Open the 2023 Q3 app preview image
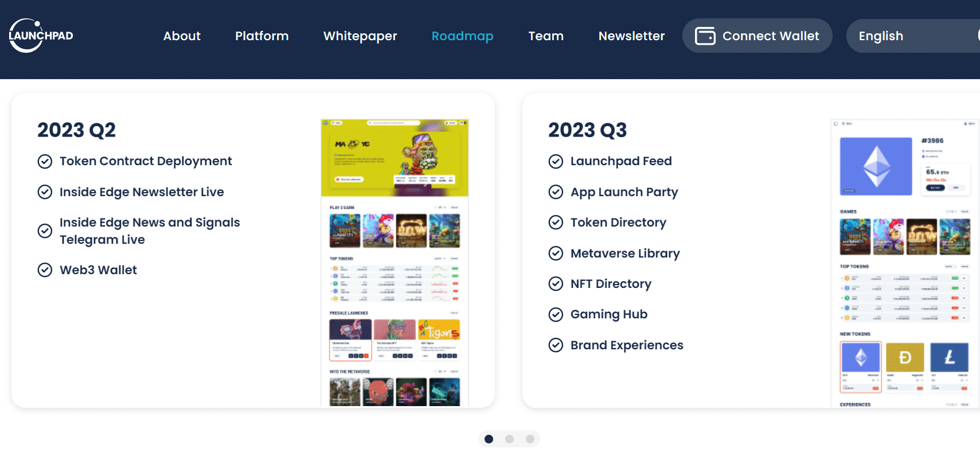The image size is (980, 456). tap(905, 263)
